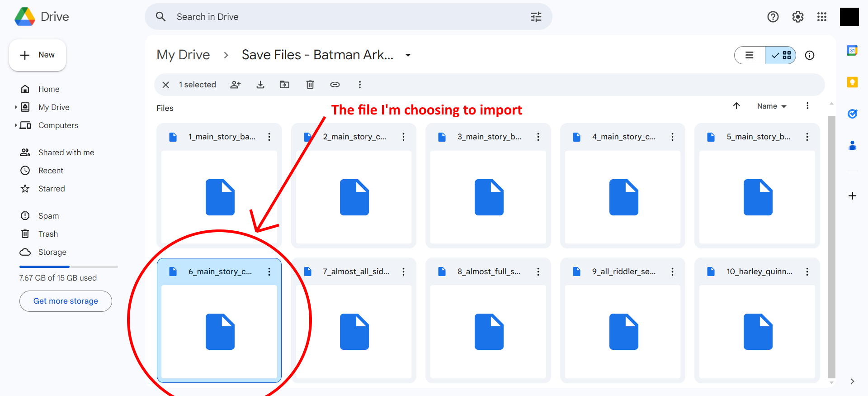Viewport: 868px width, 396px height.
Task: Reverse the sort direction arrow
Action: click(x=736, y=106)
